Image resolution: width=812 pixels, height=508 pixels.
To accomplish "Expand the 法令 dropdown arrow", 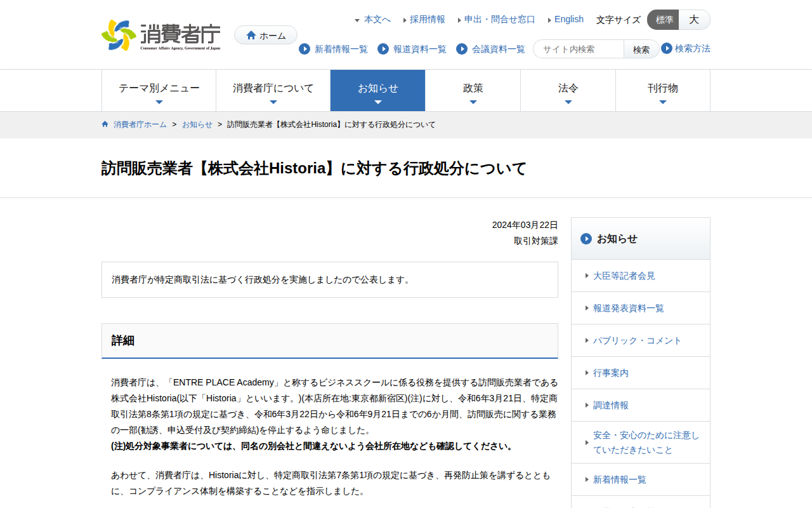I will tap(568, 102).
